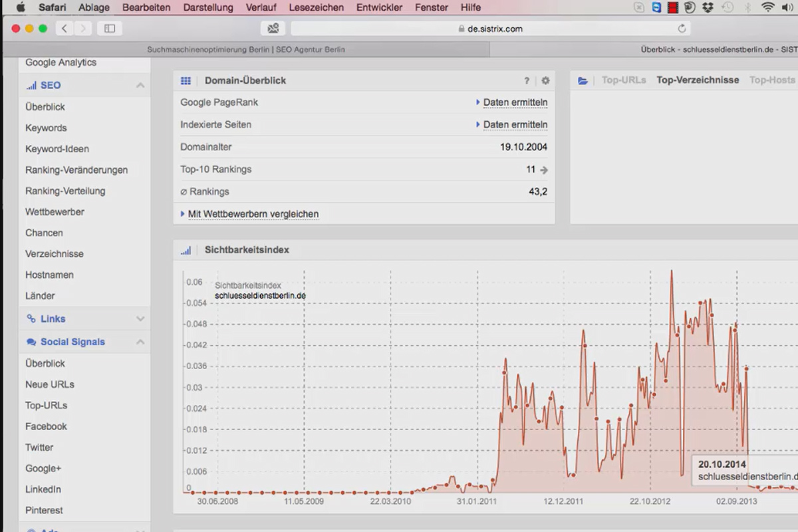Toggle Safari sidebar button in toolbar
798x532 pixels.
[x=110, y=29]
